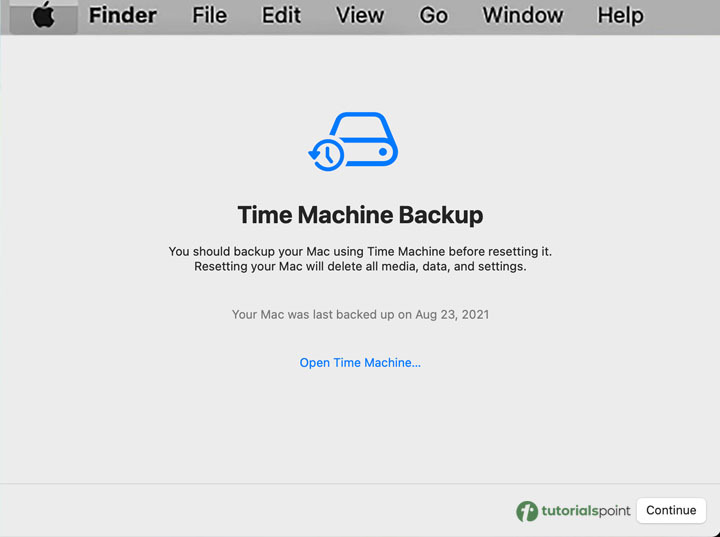Click the 'Your Mac was last backed up' text
Screen dimensions: 720x537
[320, 314]
